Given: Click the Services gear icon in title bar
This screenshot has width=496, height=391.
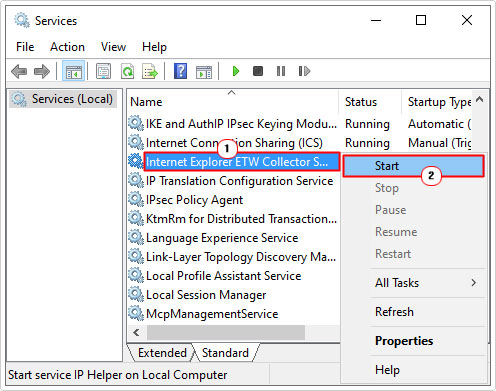Looking at the screenshot, I should click(22, 20).
